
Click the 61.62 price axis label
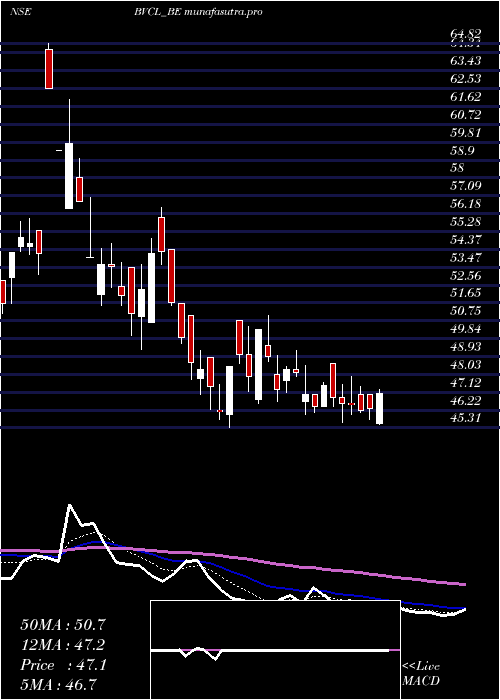(466, 96)
